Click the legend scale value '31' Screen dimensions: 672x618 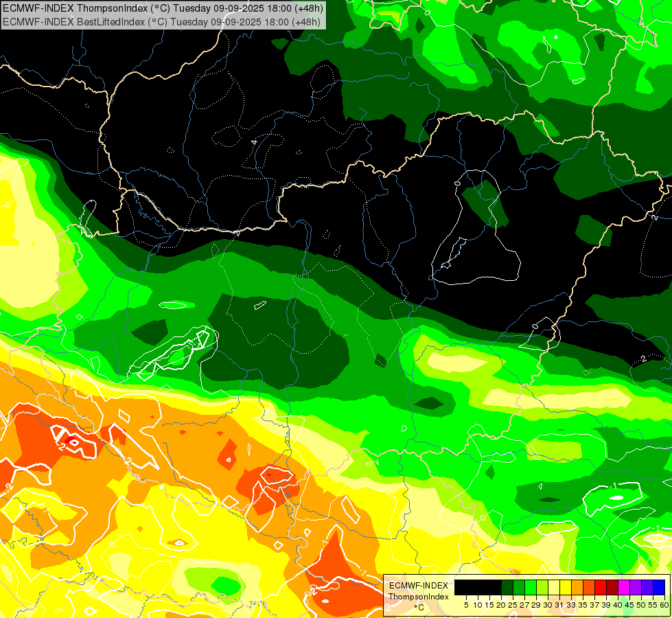(559, 605)
